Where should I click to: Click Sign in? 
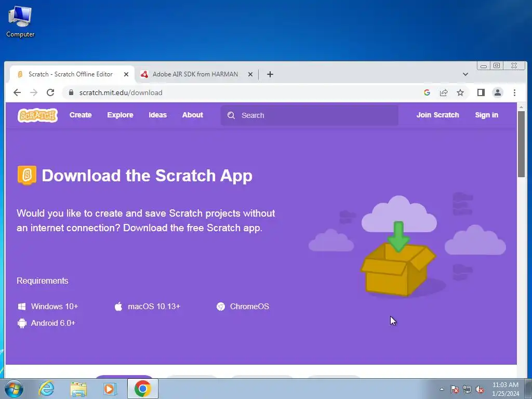click(486, 115)
